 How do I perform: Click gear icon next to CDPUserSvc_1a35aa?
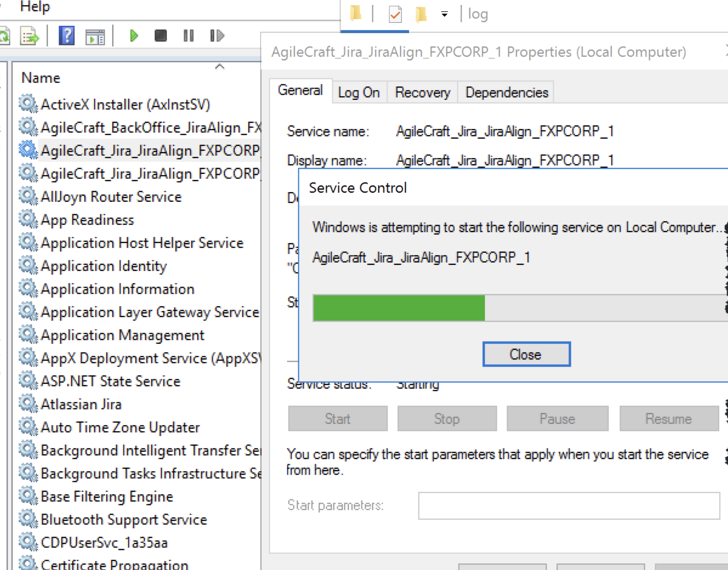coord(28,542)
